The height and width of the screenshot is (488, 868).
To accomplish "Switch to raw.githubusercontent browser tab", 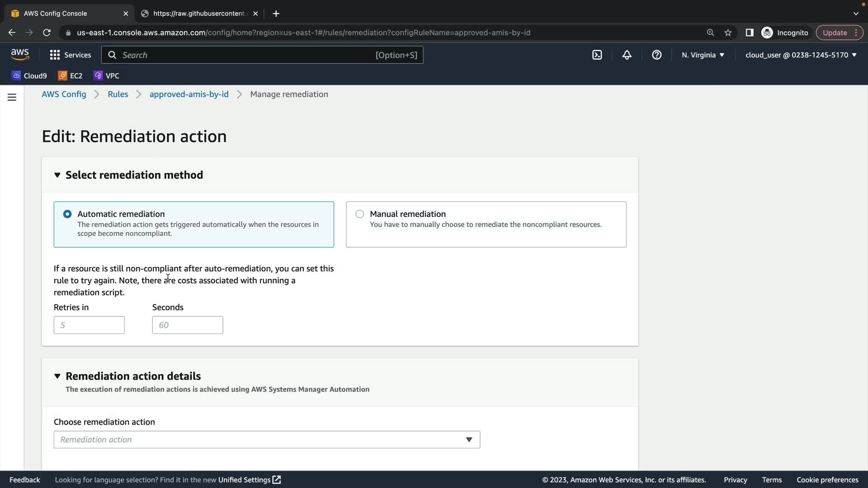I will point(199,14).
